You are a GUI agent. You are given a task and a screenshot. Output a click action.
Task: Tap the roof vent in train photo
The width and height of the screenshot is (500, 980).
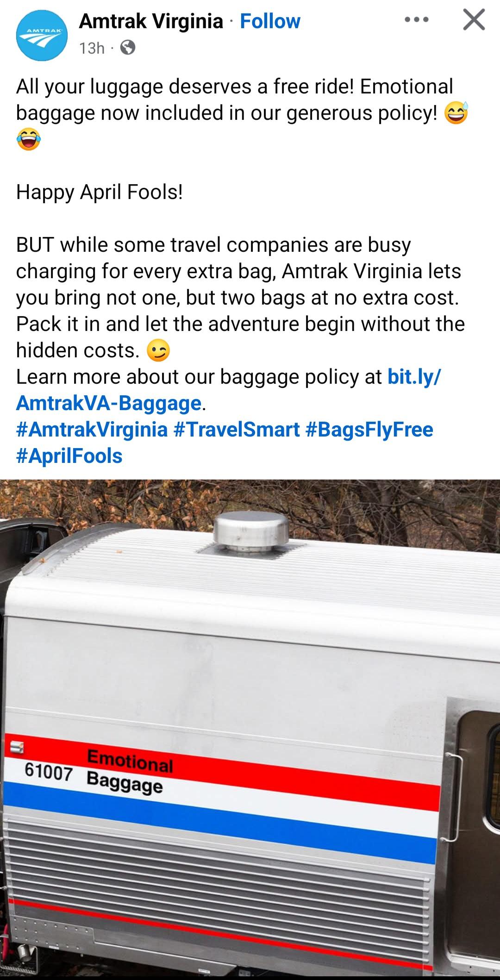251,532
